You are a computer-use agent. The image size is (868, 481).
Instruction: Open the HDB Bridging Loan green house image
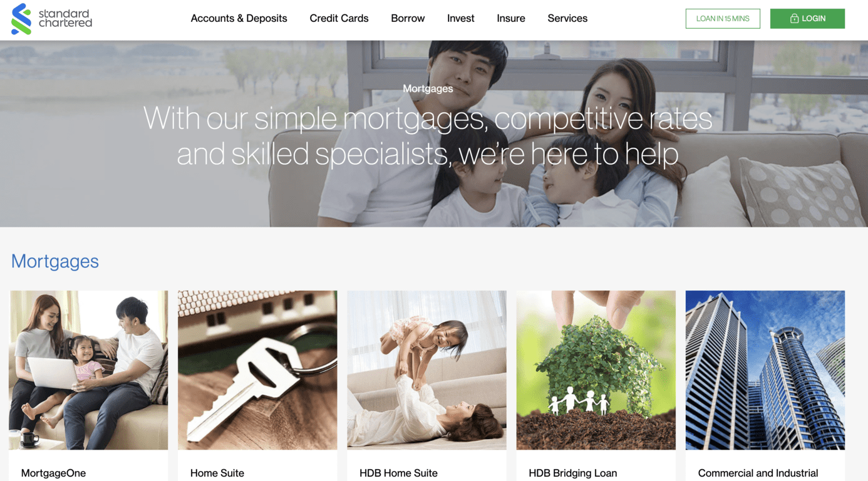[x=596, y=370]
